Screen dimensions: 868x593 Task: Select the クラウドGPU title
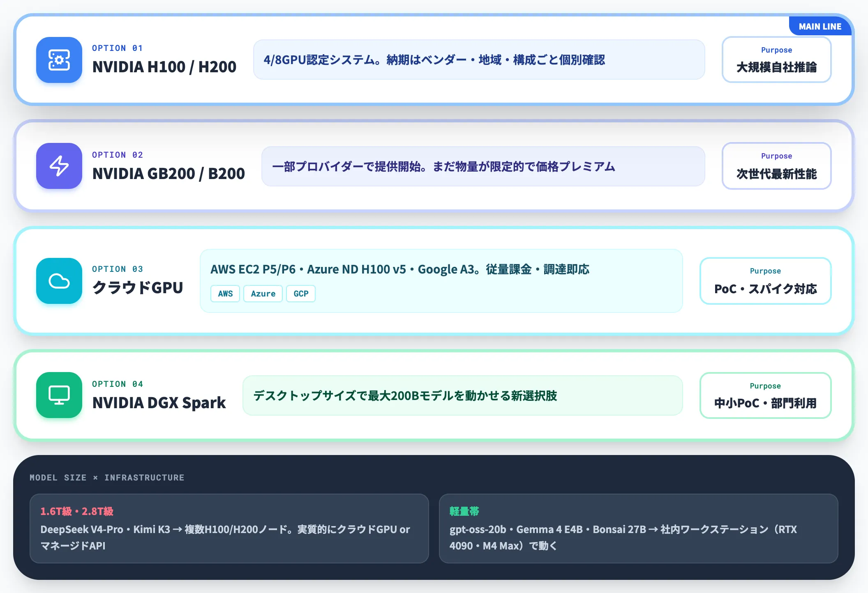(x=138, y=287)
